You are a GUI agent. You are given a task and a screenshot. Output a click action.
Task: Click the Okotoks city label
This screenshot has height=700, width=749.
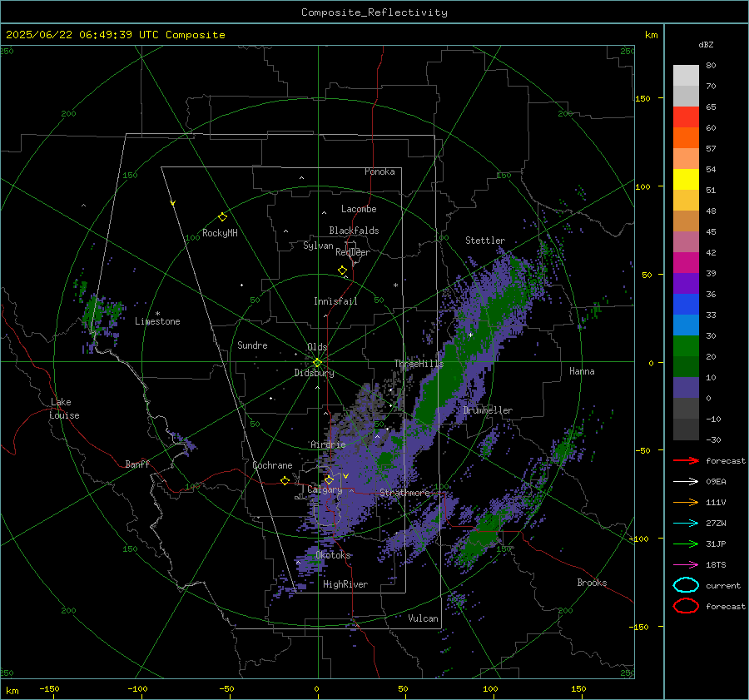[x=333, y=555]
